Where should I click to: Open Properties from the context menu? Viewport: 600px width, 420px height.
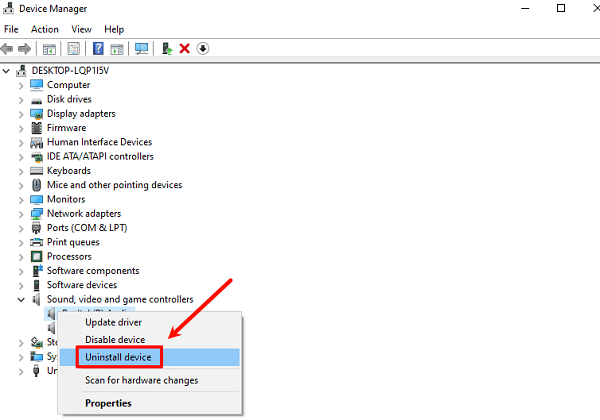tap(150, 403)
